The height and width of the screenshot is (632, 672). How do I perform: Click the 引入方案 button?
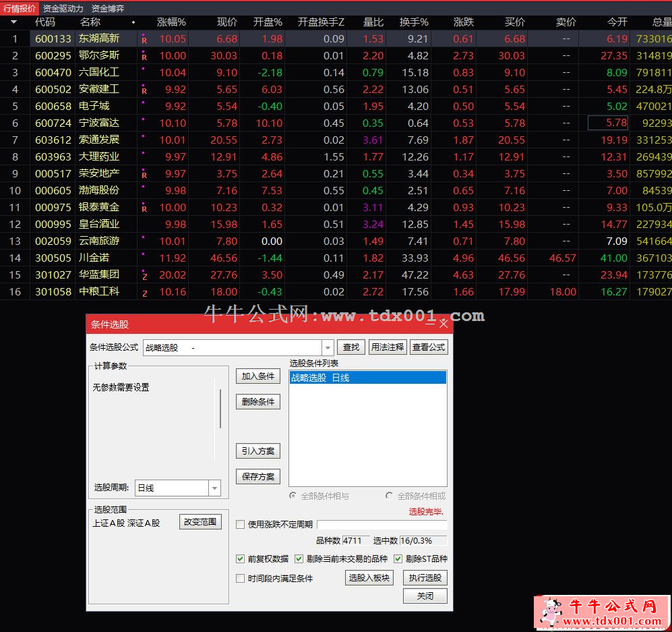pyautogui.click(x=258, y=451)
